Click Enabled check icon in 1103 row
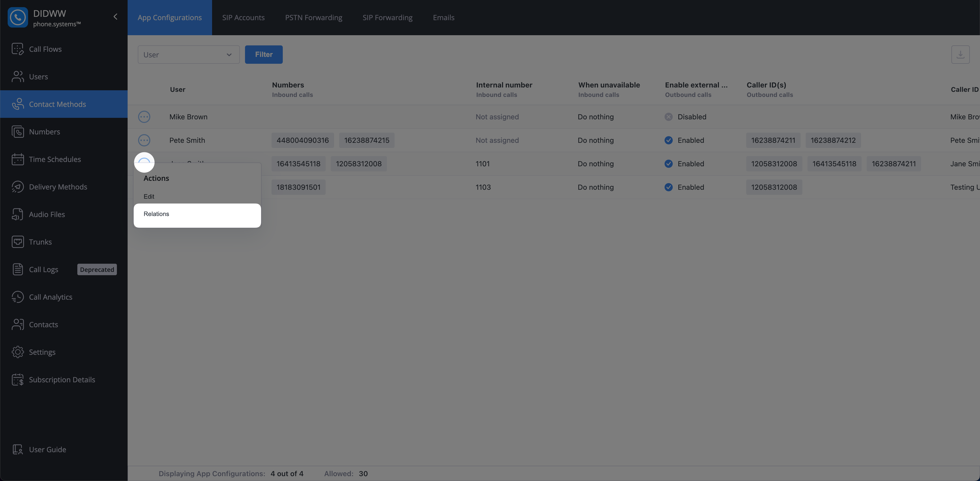This screenshot has height=481, width=980. click(x=668, y=187)
